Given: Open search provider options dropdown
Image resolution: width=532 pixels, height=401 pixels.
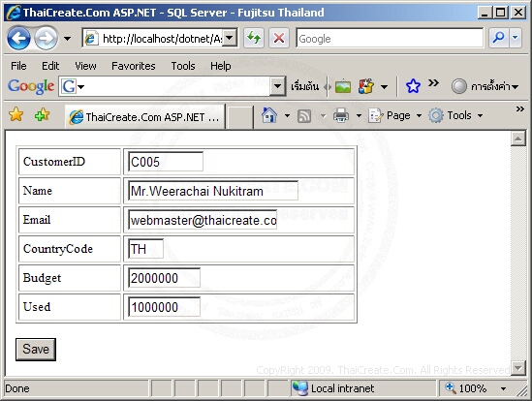Looking at the screenshot, I should pyautogui.click(x=515, y=38).
